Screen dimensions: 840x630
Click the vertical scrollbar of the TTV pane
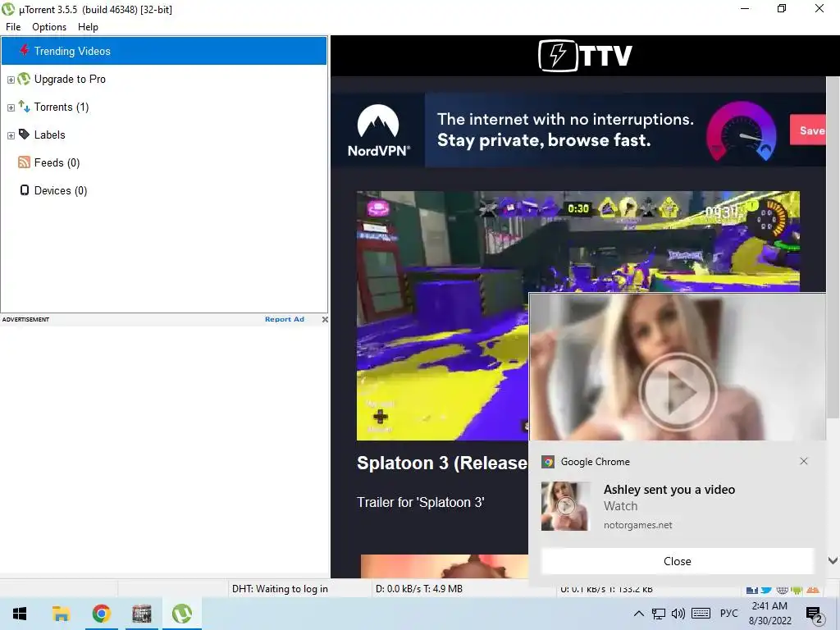(x=833, y=248)
